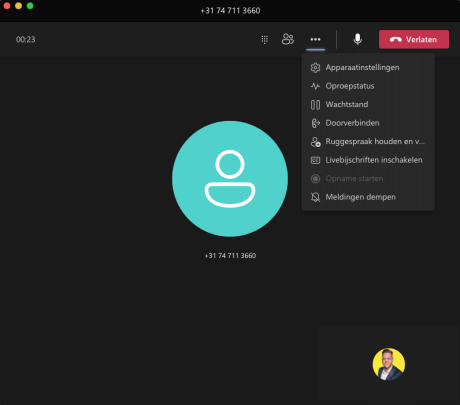This screenshot has width=460, height=405.
Task: Click the consult person icon beside Ruggespraak
Action: pyautogui.click(x=315, y=142)
